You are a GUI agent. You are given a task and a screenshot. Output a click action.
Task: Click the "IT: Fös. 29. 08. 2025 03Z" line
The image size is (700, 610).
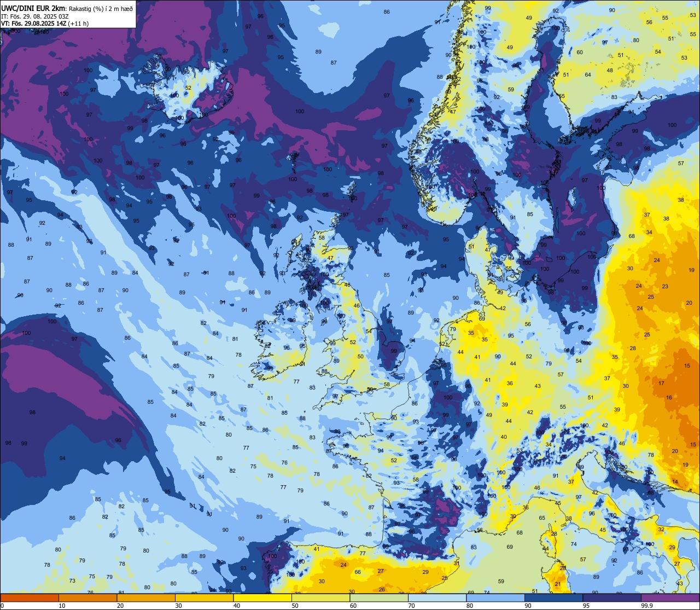35,16
